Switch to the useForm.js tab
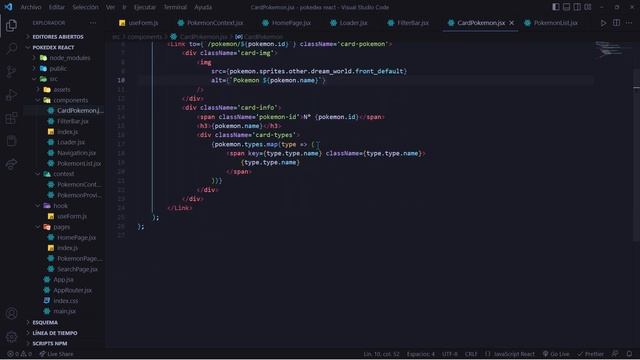 (139, 23)
